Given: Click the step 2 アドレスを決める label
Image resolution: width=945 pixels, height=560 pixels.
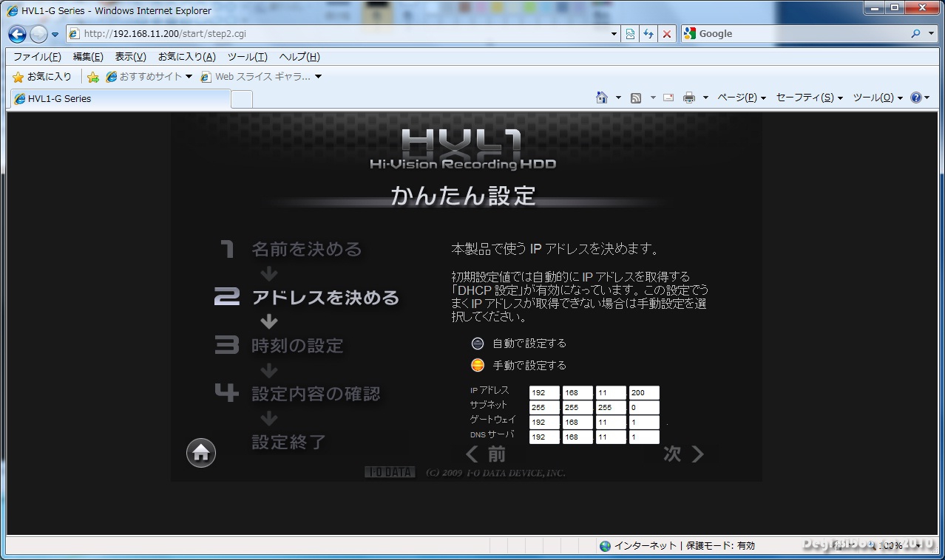Looking at the screenshot, I should (325, 298).
